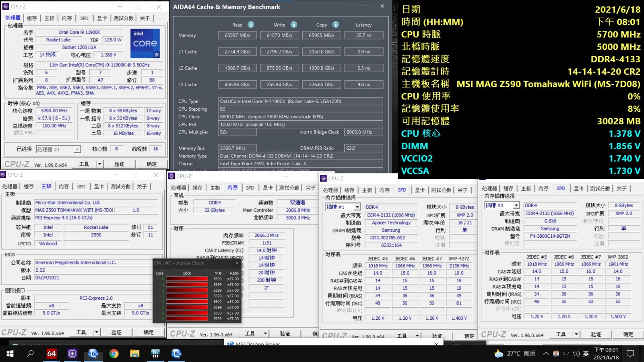Open the purple CPU-Z taskbar icon
The width and height of the screenshot is (644, 362).
[x=72, y=354]
